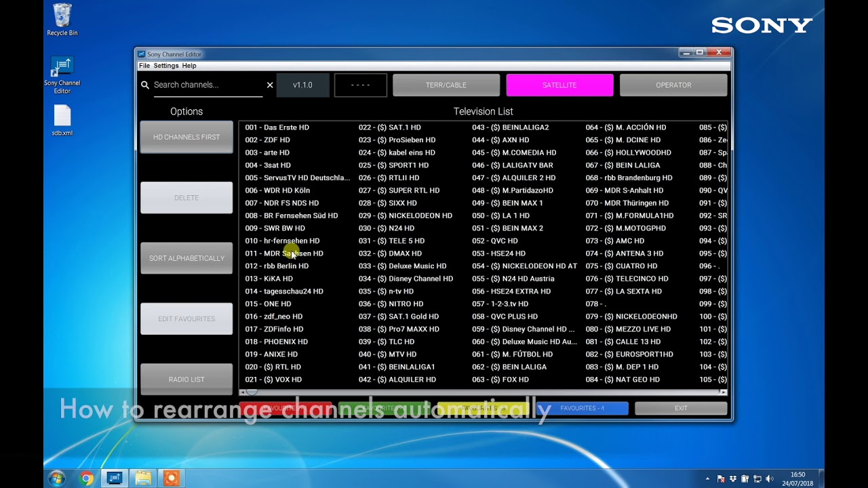The height and width of the screenshot is (488, 868).
Task: Click the DELETE button
Action: click(x=186, y=198)
